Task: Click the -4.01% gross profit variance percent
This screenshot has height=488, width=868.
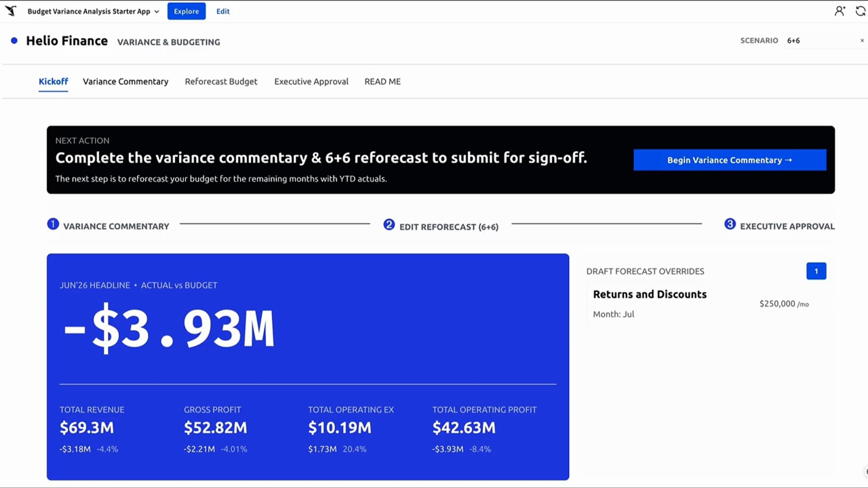Action: (x=234, y=449)
